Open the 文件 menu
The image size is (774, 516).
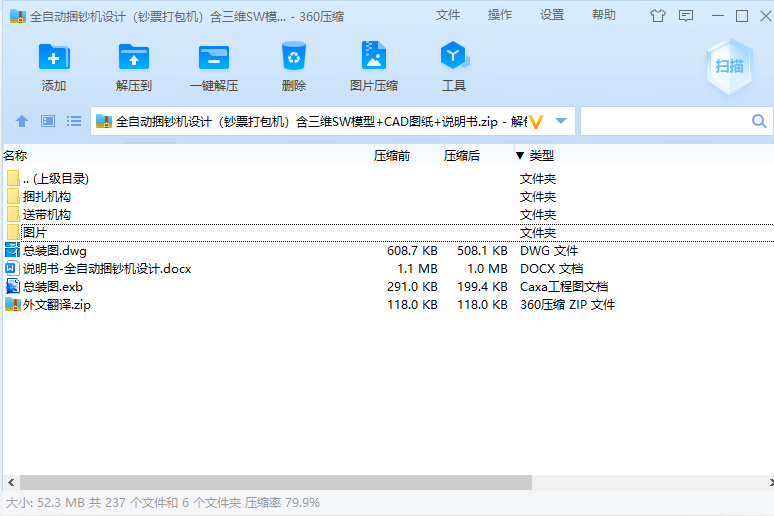point(448,15)
